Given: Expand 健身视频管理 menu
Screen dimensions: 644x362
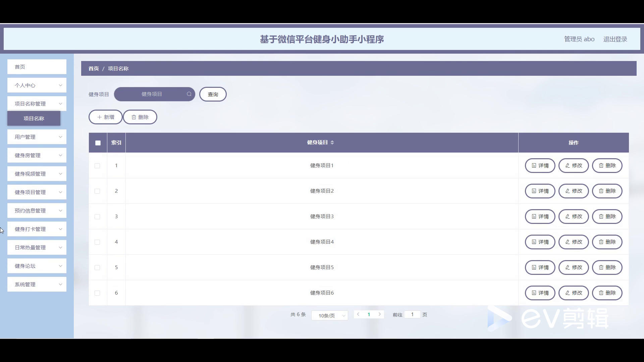Looking at the screenshot, I should [x=37, y=174].
